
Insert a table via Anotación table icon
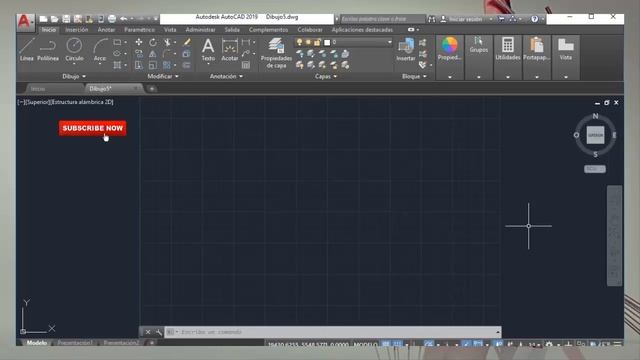click(246, 65)
